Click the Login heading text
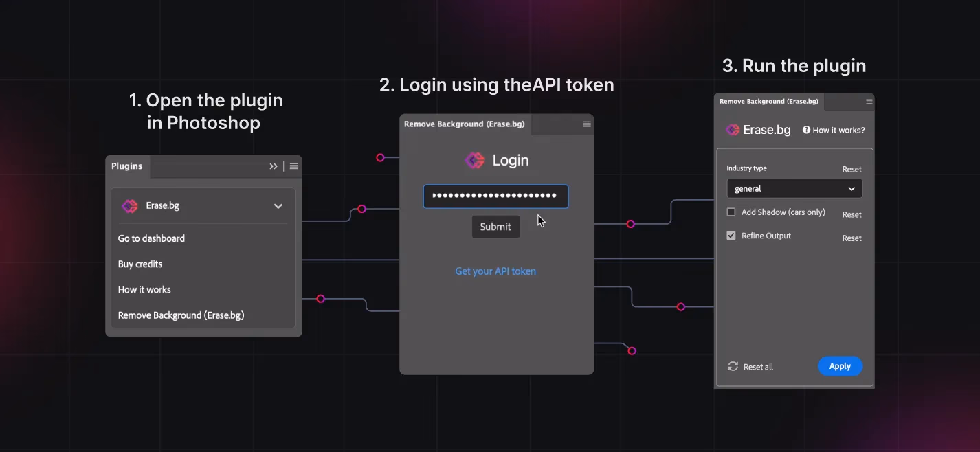 point(511,161)
